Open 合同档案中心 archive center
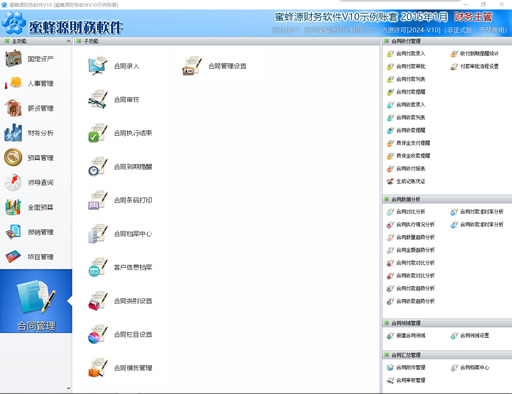Screen dimensions: 512x394 (98, 233)
